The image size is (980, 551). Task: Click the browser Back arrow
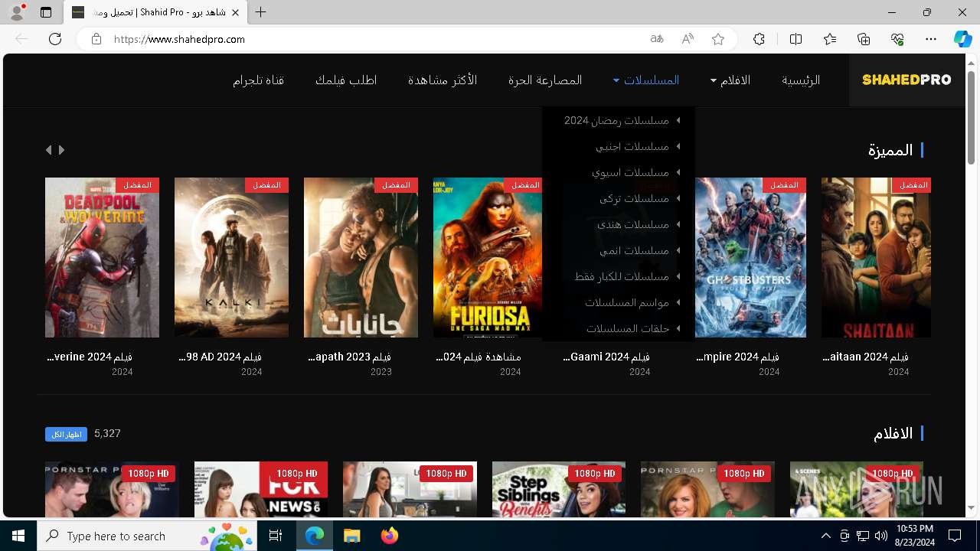[x=21, y=39]
